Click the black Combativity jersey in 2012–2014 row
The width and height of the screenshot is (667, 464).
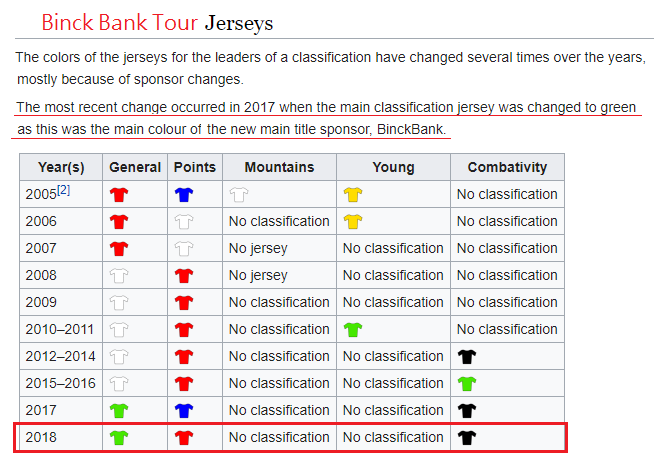point(467,356)
